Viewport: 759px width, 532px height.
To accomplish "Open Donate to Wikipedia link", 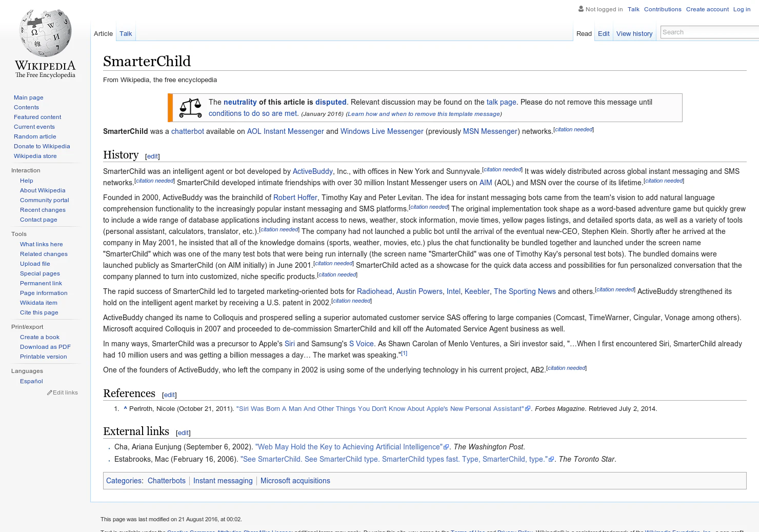I will pos(42,146).
